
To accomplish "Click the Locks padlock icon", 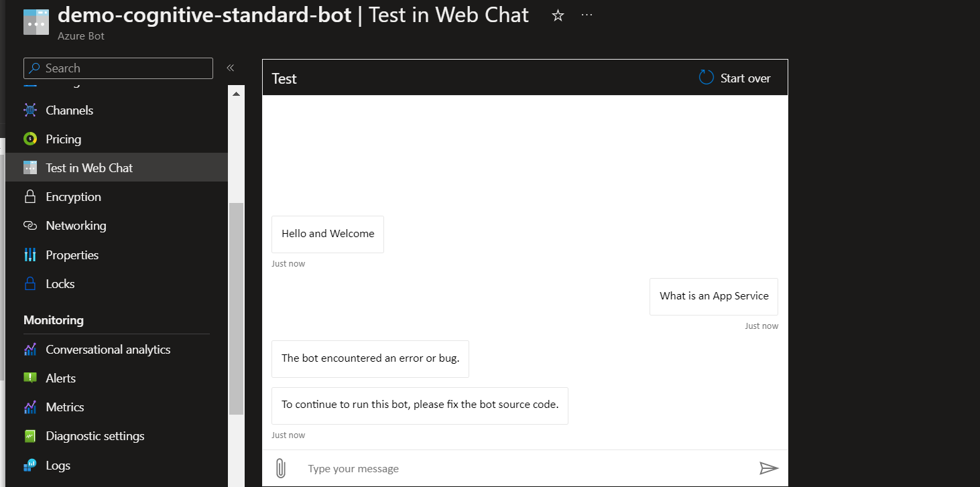I will [x=30, y=283].
